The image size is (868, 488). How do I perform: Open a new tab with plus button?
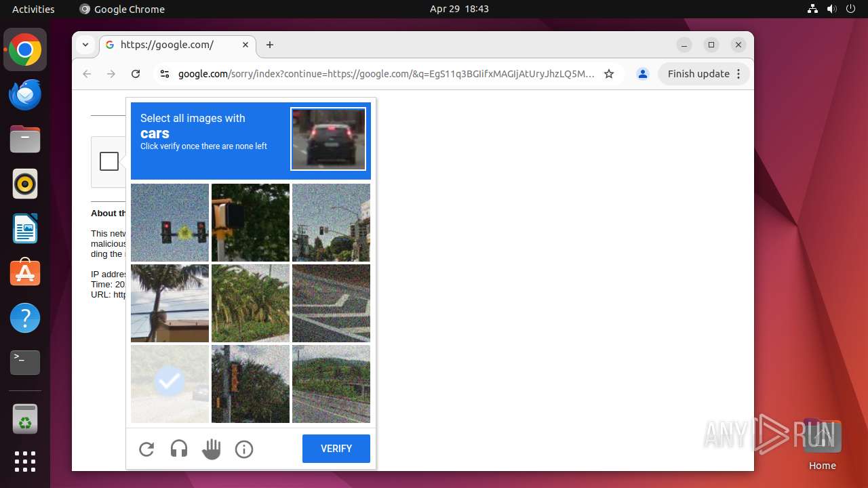tap(270, 45)
